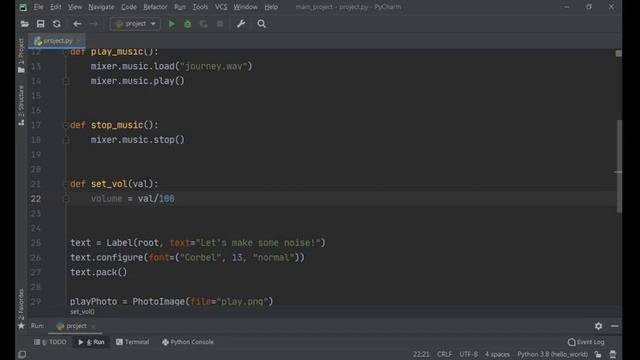Click the inspection indicator square top-right
The image size is (640, 360).
(x=619, y=53)
